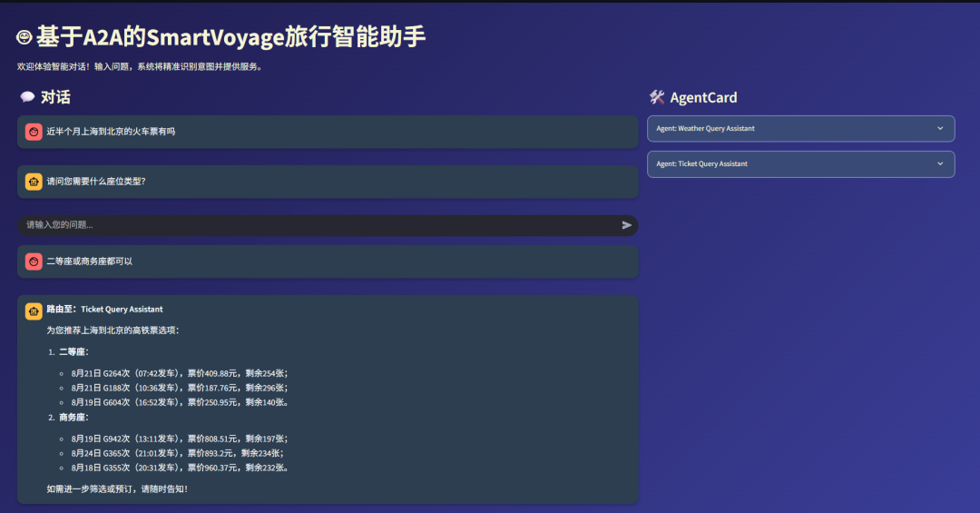Image resolution: width=980 pixels, height=513 pixels.
Task: Click the G264次 07:42 train entry
Action: coord(180,373)
